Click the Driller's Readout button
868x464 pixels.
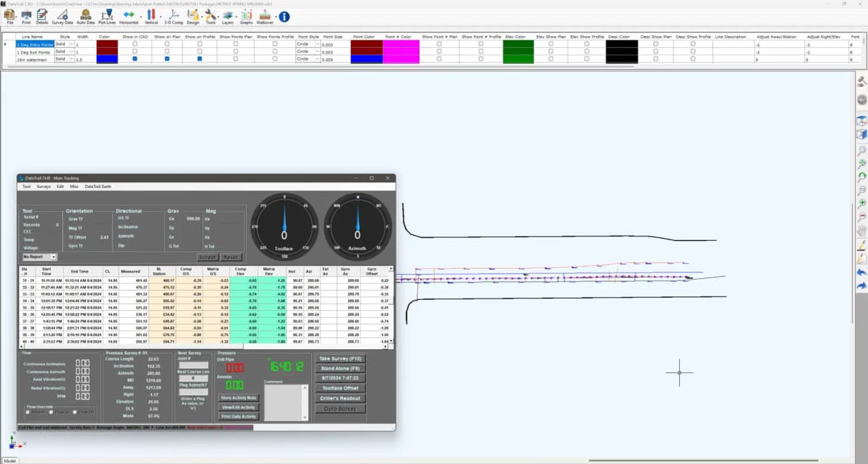(x=340, y=398)
